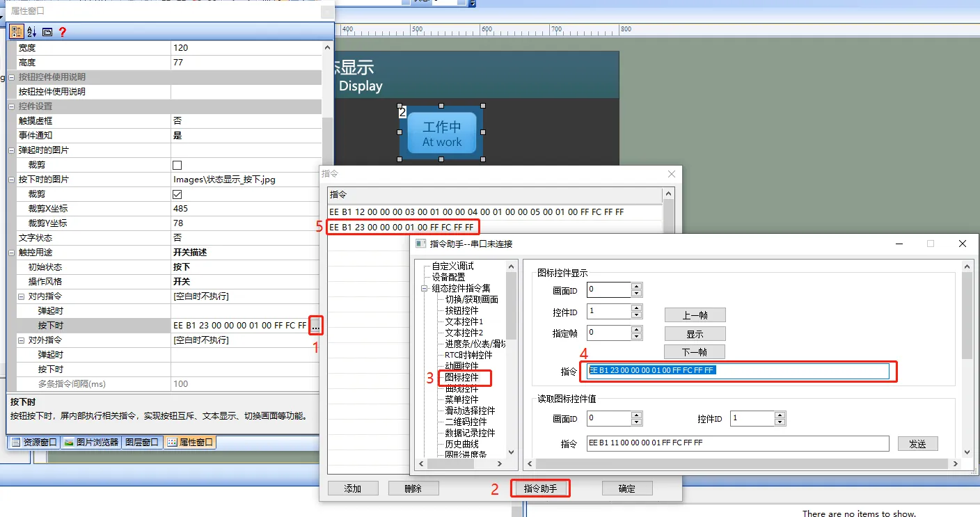
Task: Click the ... button beside 按下时 command
Action: pyautogui.click(x=316, y=325)
